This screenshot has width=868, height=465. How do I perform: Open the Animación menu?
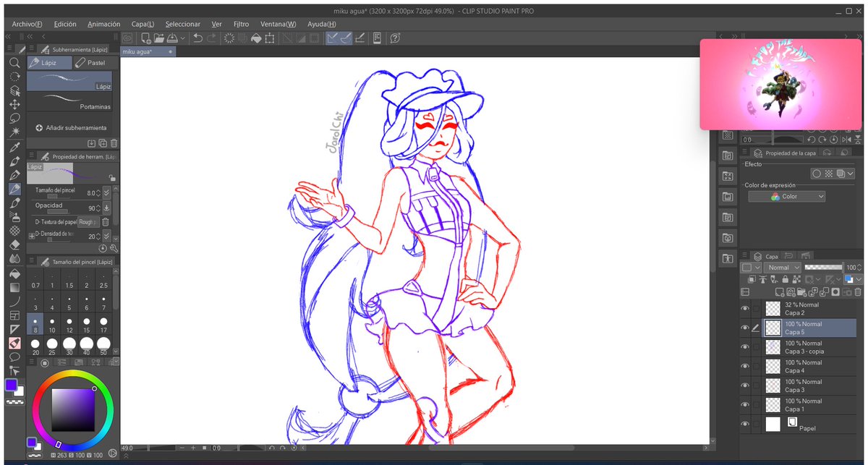[104, 24]
